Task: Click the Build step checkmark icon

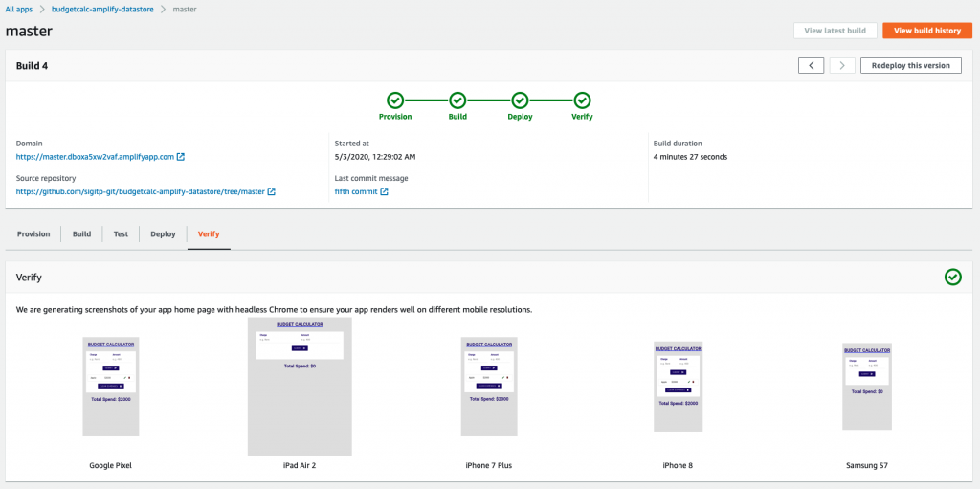Action: pyautogui.click(x=457, y=100)
